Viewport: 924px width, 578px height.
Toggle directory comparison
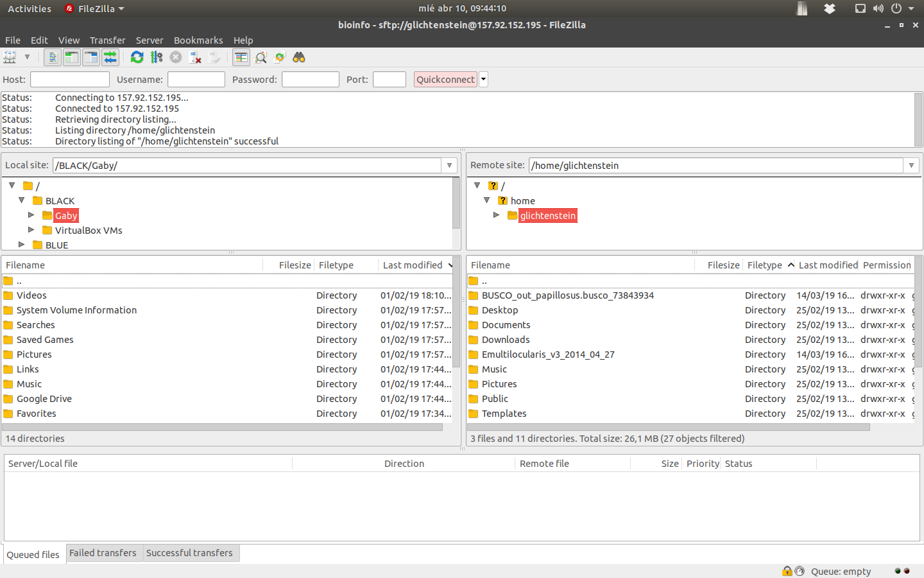point(261,57)
